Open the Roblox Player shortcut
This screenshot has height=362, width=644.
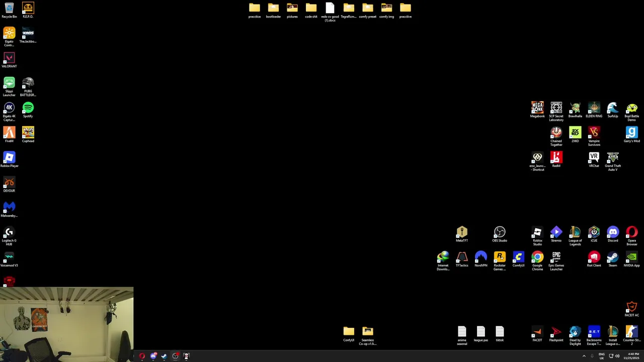pos(9,159)
